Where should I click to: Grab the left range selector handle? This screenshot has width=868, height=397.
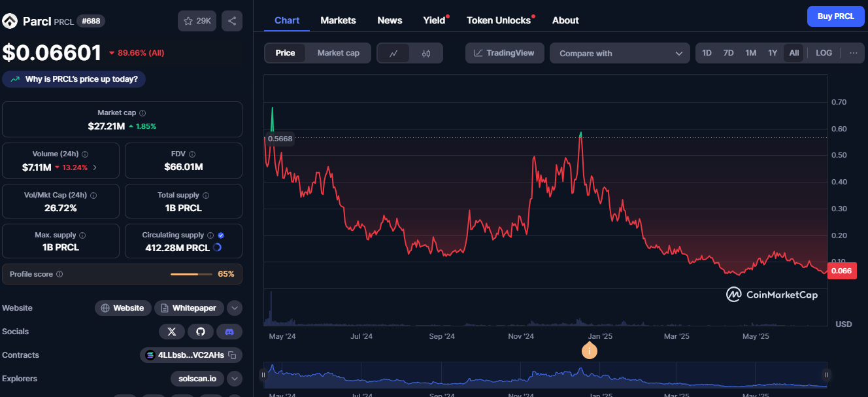263,375
